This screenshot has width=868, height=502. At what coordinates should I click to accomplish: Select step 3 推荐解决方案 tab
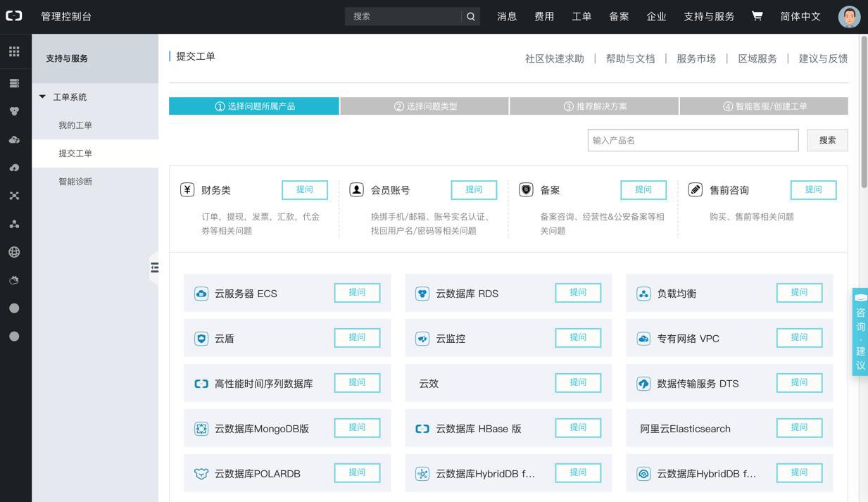[594, 106]
